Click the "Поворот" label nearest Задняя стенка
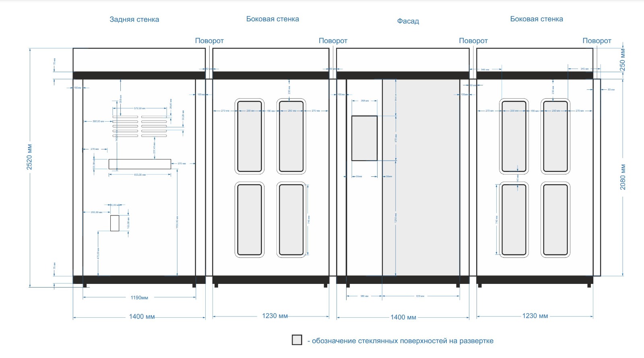The height and width of the screenshot is (358, 644). click(x=209, y=41)
